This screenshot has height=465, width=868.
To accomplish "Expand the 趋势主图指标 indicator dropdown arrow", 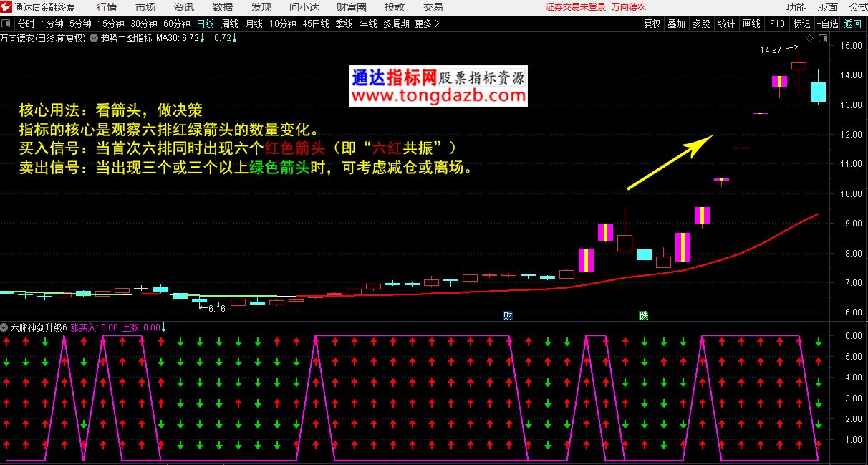I will point(95,38).
